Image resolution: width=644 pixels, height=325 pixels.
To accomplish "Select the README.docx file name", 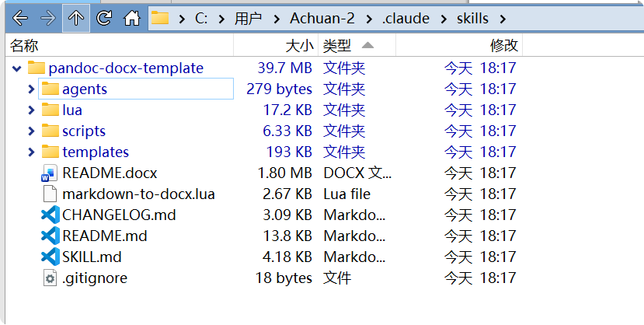I will click(110, 173).
